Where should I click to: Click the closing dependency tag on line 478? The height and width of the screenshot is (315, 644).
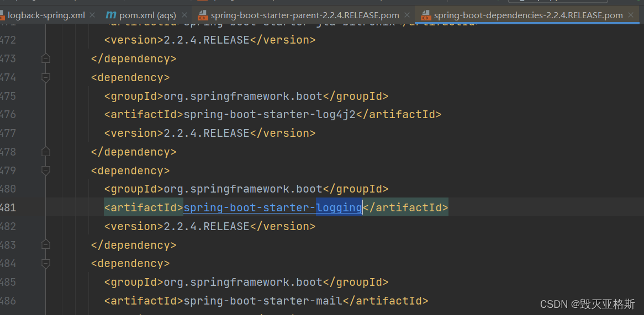tap(134, 152)
